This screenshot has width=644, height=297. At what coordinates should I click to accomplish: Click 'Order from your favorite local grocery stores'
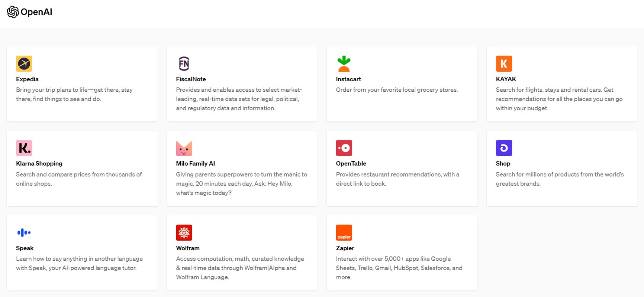[x=397, y=90]
